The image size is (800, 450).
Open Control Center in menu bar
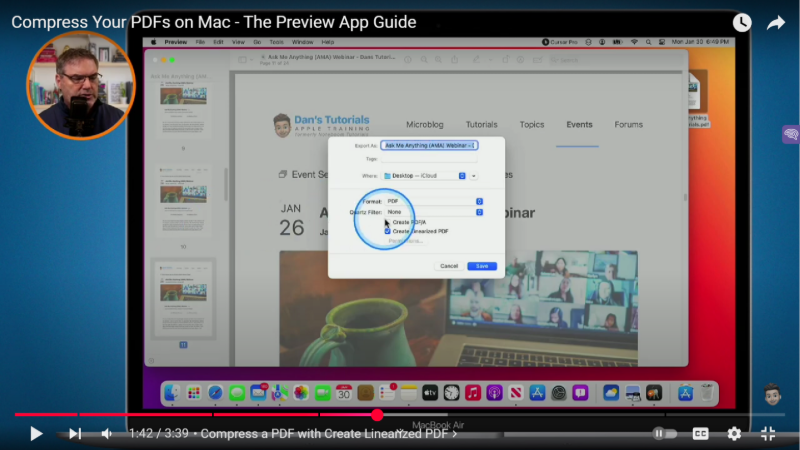pyautogui.click(x=662, y=42)
